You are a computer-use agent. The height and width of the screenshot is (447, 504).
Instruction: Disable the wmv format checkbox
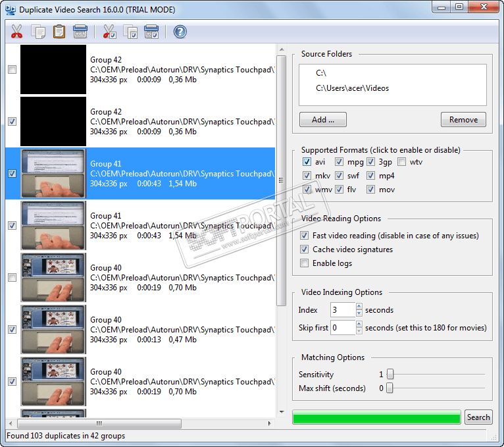[307, 190]
